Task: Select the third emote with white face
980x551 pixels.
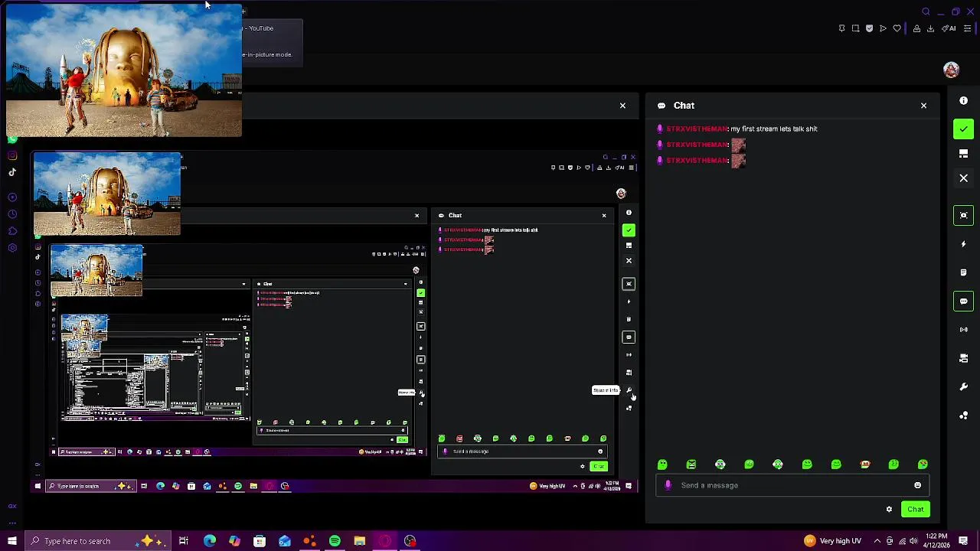Action: tap(720, 465)
